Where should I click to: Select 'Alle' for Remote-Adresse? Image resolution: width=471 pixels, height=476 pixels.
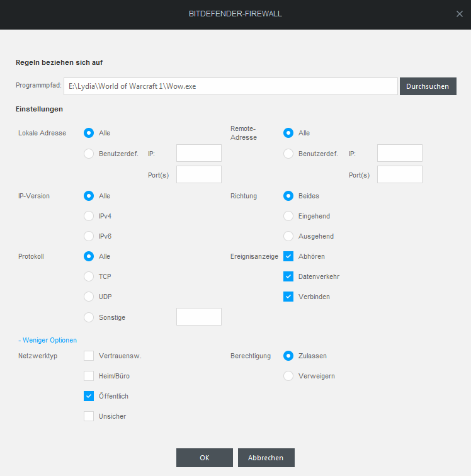click(x=288, y=133)
